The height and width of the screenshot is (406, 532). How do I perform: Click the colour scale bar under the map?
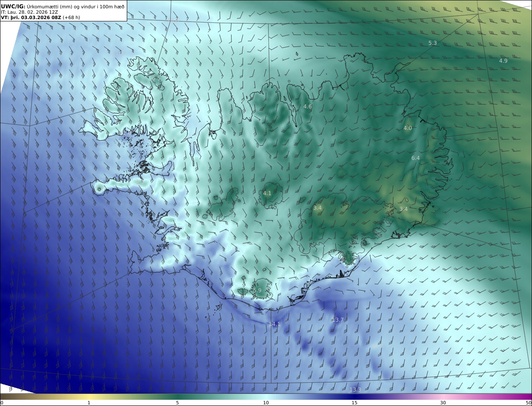(266, 397)
